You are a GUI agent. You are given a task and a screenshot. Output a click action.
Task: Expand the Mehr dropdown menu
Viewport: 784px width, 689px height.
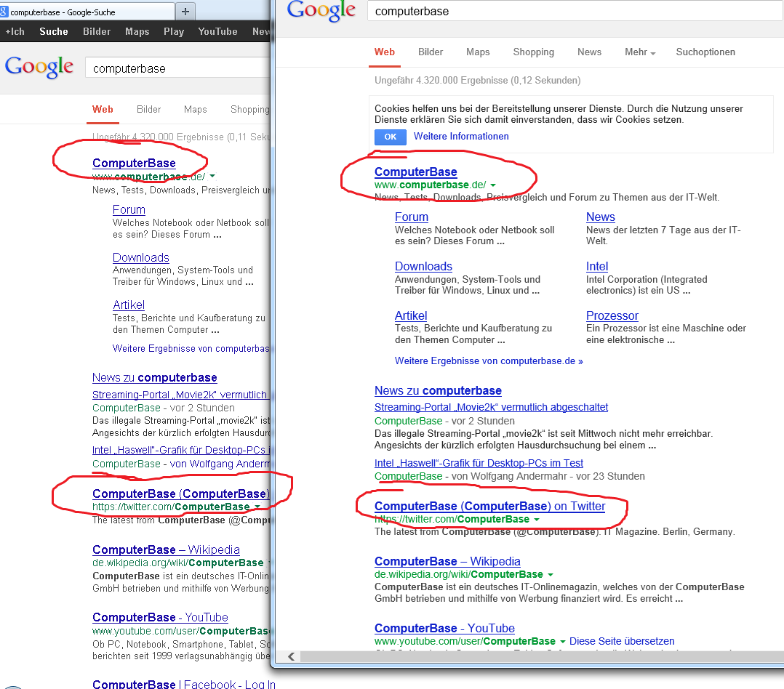point(639,52)
